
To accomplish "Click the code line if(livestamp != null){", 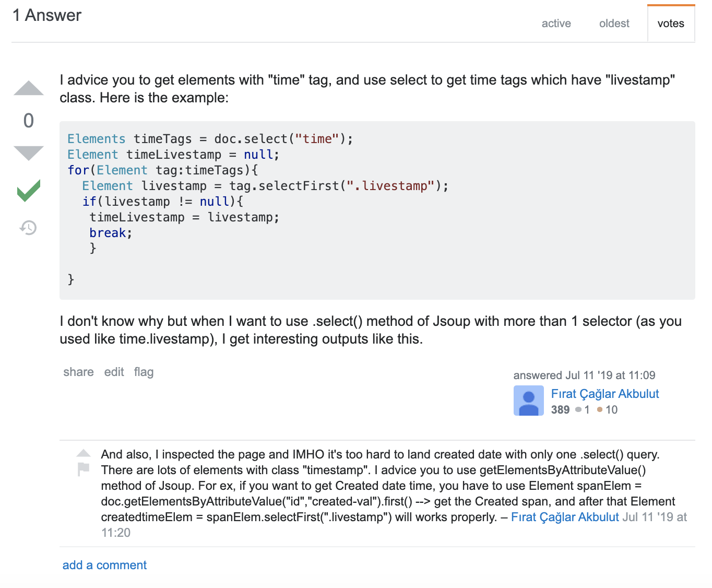I will [x=163, y=202].
